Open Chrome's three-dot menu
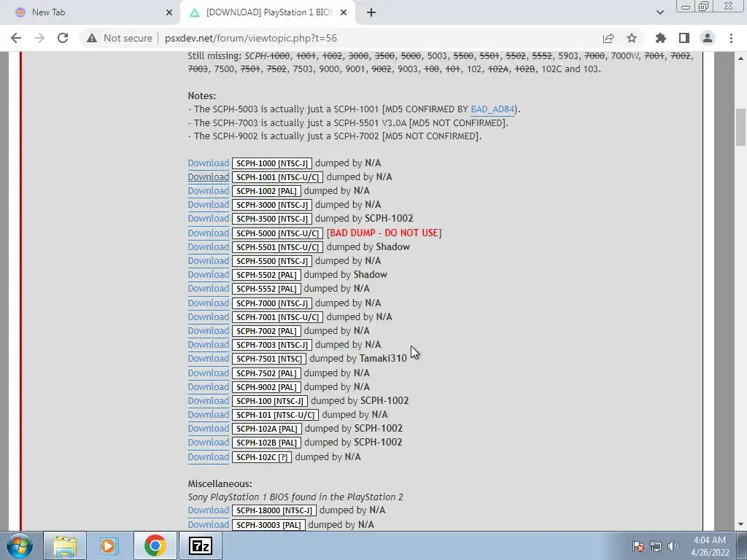747x560 pixels. (x=731, y=38)
